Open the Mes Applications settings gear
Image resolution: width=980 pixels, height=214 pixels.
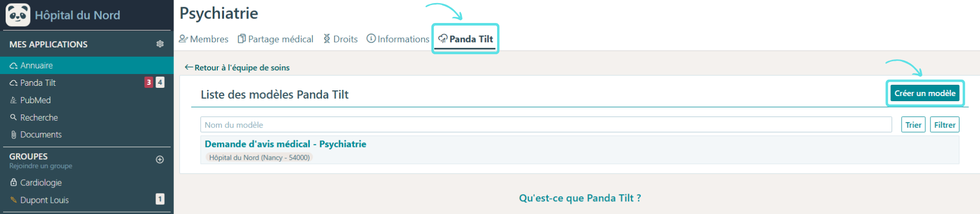pyautogui.click(x=160, y=44)
